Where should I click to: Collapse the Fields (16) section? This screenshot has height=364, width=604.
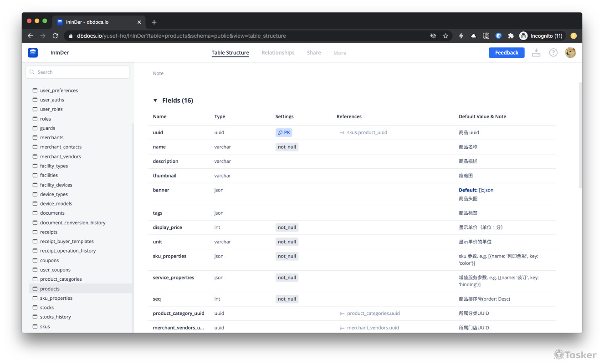[155, 101]
